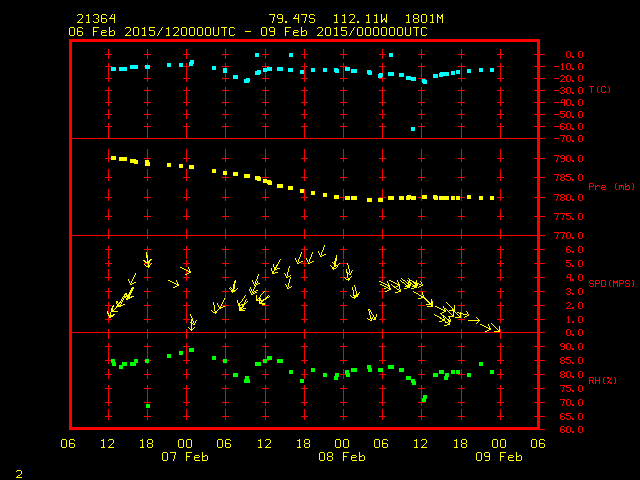Click the 09 Feb date label

pyautogui.click(x=499, y=457)
